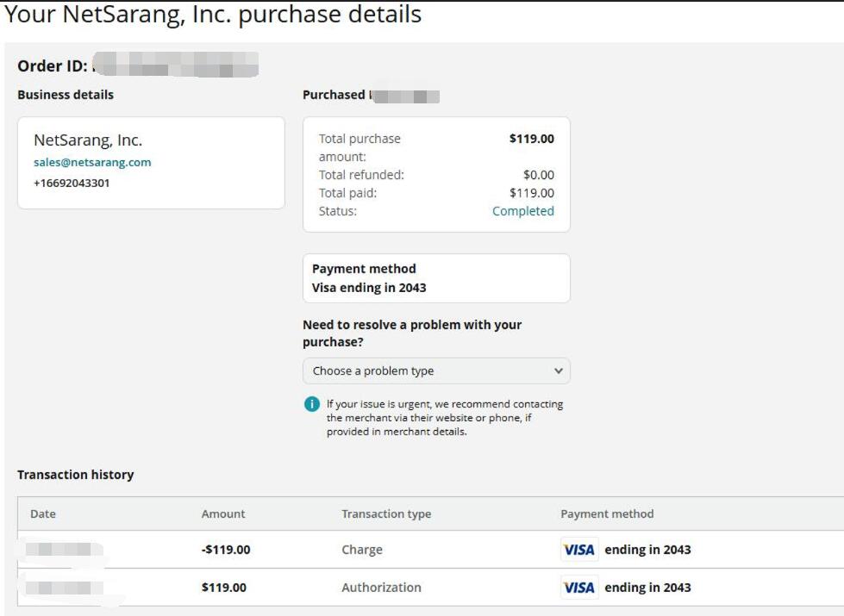Click 'ending in 2043' in the Charge row
844x616 pixels.
(x=647, y=550)
